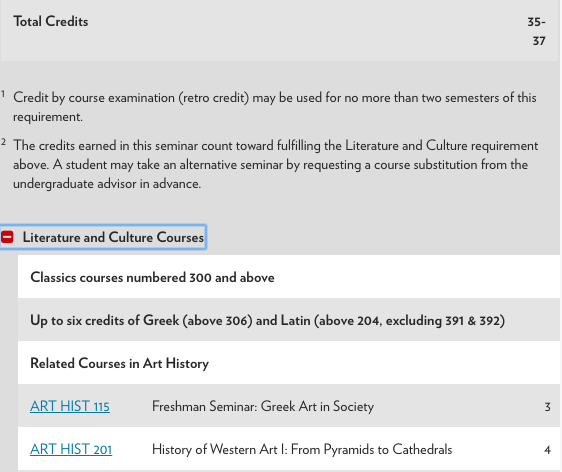
Task: Click the red minus collapse icon
Action: 7,237
